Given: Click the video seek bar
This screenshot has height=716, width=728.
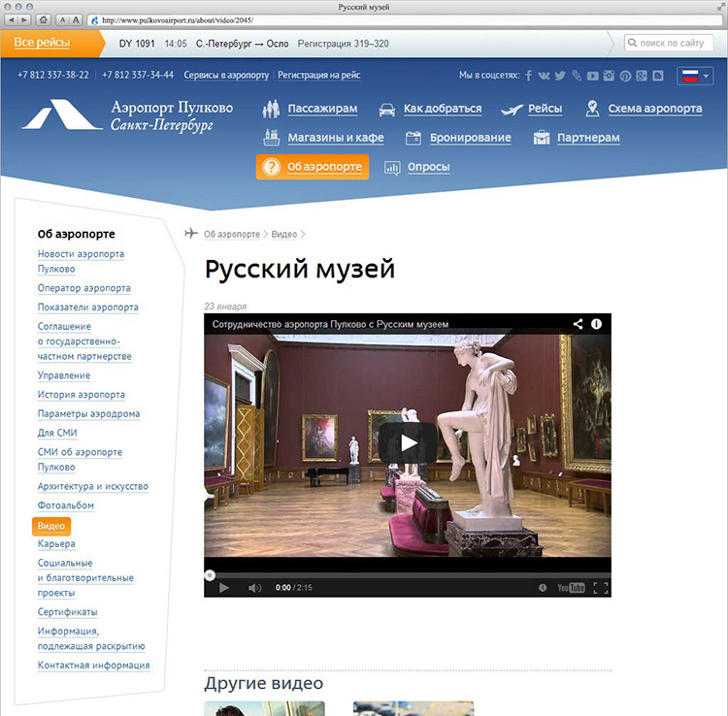Looking at the screenshot, I should (x=408, y=575).
